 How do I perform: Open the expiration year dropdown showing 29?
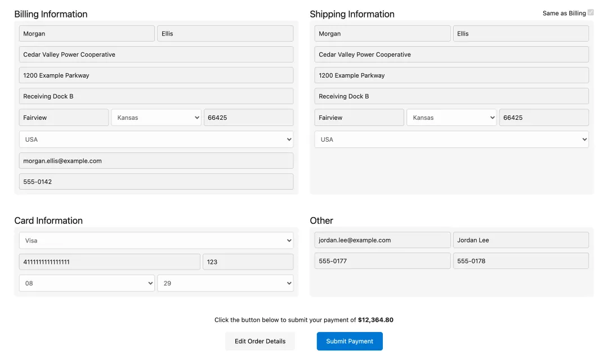(225, 283)
